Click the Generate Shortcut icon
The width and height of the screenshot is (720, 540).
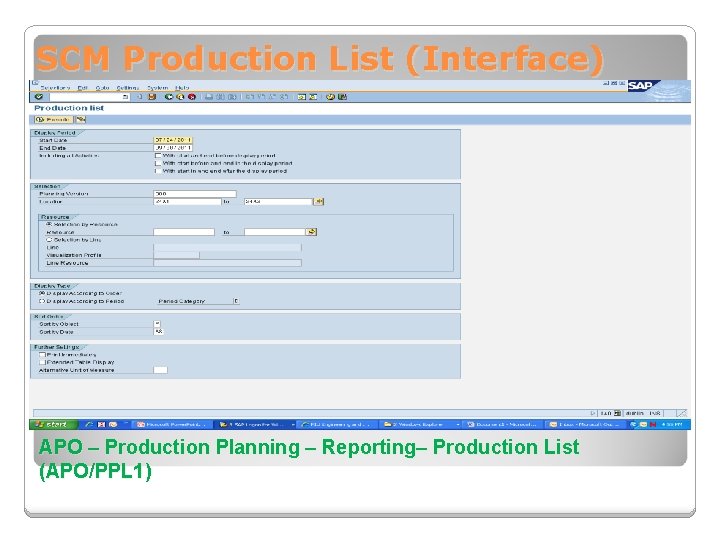coord(313,97)
